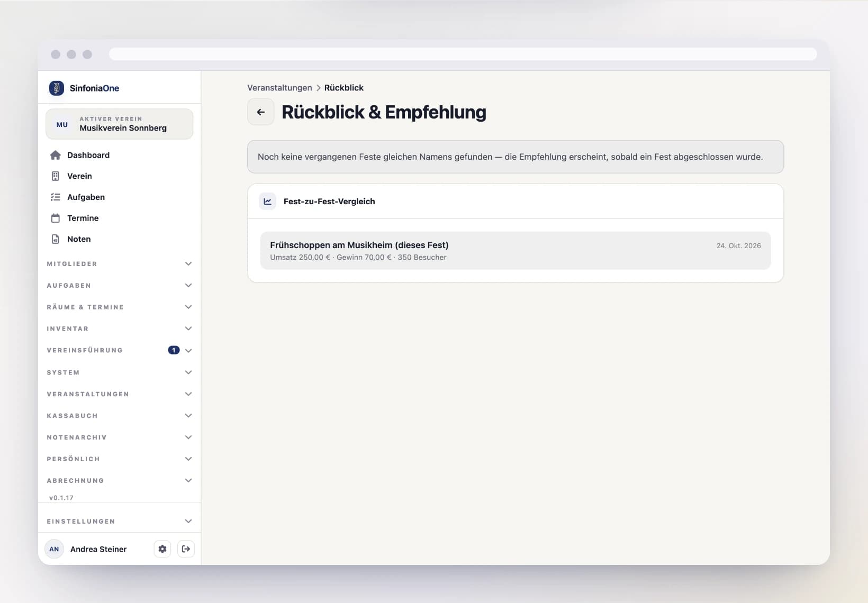Open Andrea Steiner user profile
The width and height of the screenshot is (868, 603).
click(x=98, y=549)
